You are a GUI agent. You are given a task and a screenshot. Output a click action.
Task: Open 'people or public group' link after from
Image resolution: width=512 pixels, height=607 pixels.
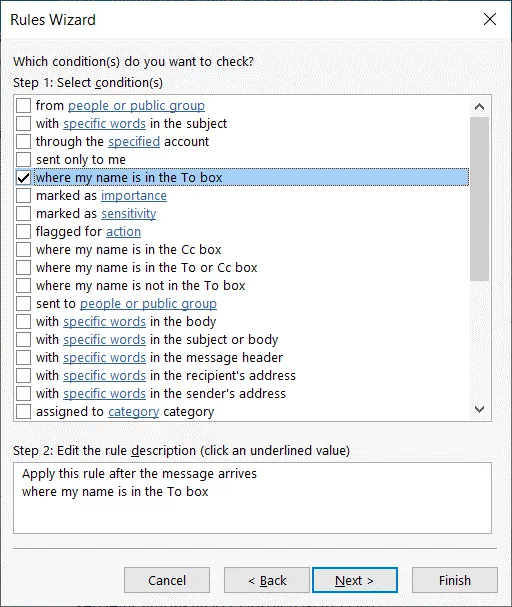click(136, 105)
